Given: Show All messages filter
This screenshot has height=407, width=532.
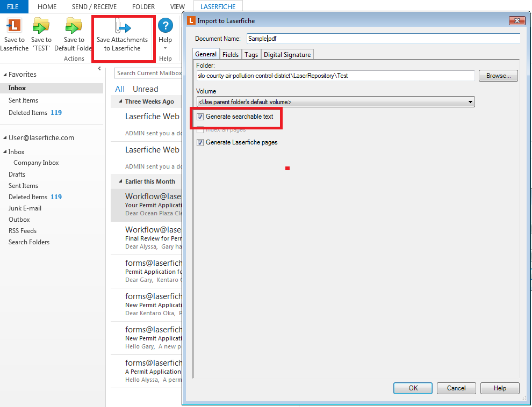Looking at the screenshot, I should tap(120, 89).
